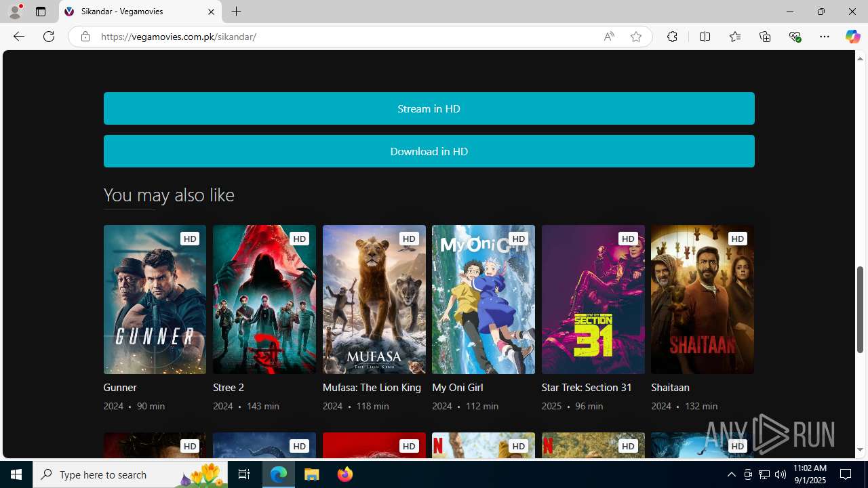The image size is (868, 488).
Task: Open Stree 2 movie poster
Action: [x=264, y=300]
